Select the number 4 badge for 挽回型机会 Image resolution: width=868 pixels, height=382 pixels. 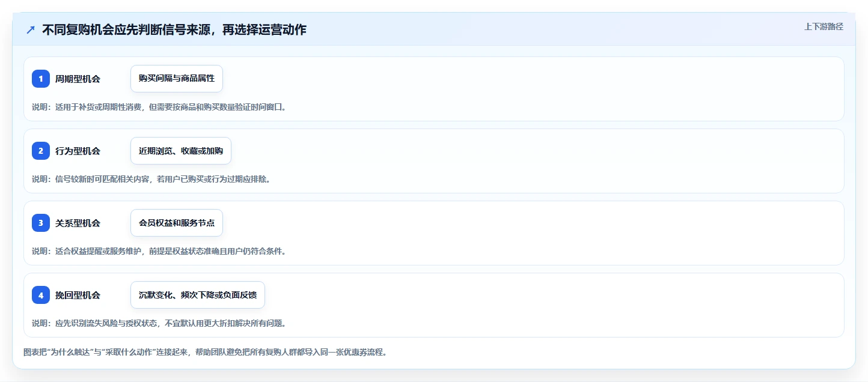coord(41,295)
